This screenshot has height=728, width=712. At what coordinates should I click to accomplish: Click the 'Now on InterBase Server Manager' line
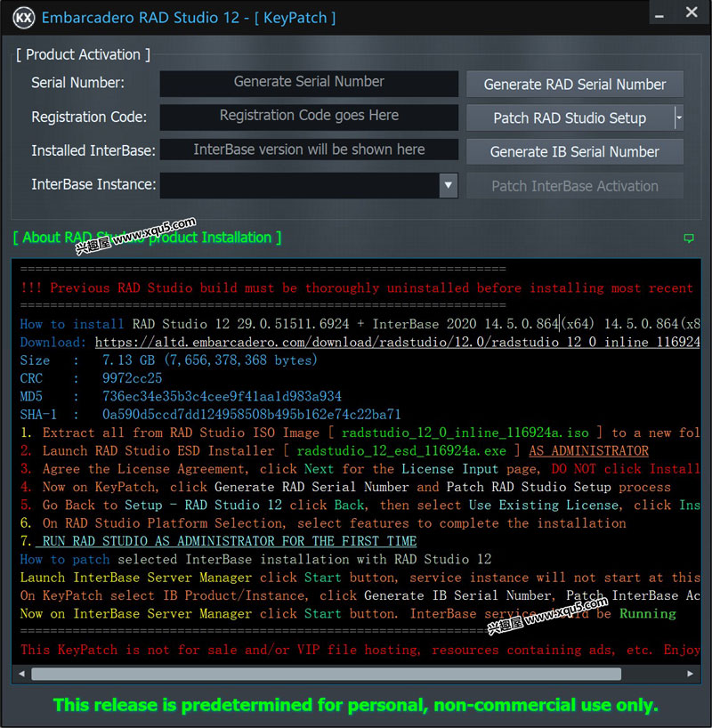coord(348,614)
